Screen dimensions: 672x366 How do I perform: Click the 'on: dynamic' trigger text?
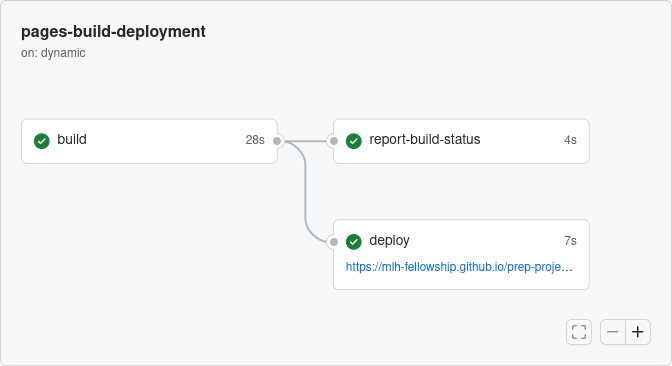tap(53, 53)
